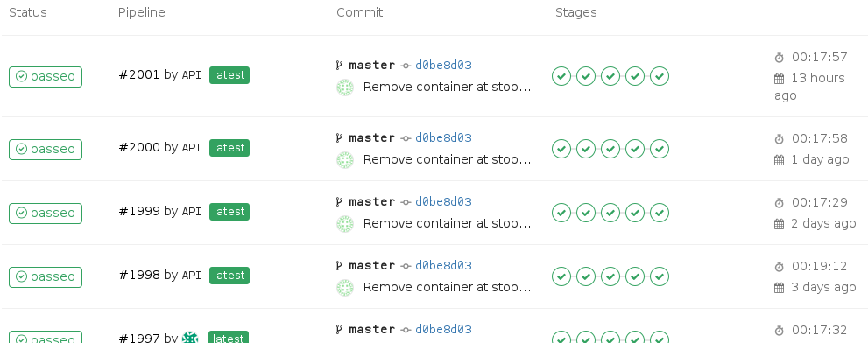
Task: Open commit d0be8d03 in pipeline #1998 row
Action: tap(443, 265)
